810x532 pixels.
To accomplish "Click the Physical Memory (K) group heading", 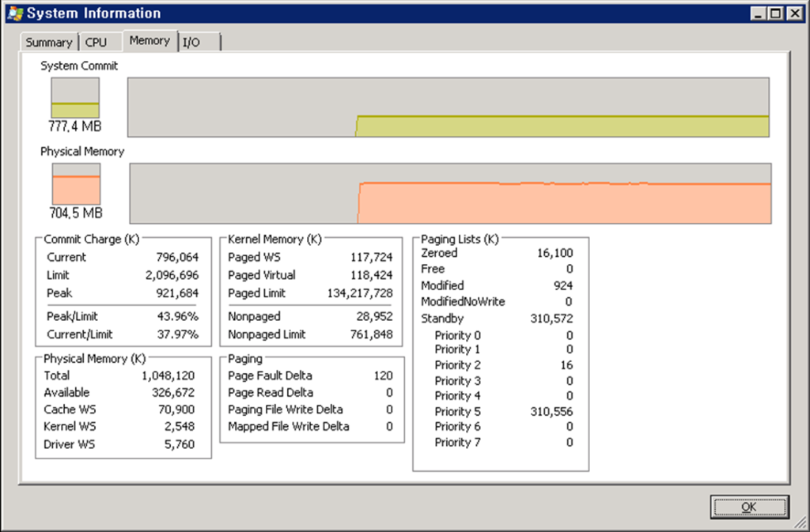I will (95, 359).
